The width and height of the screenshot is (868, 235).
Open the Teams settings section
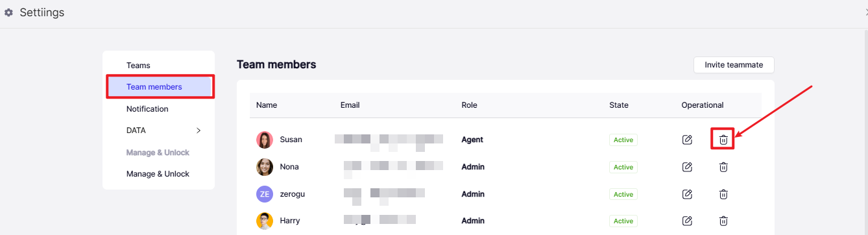(x=138, y=66)
